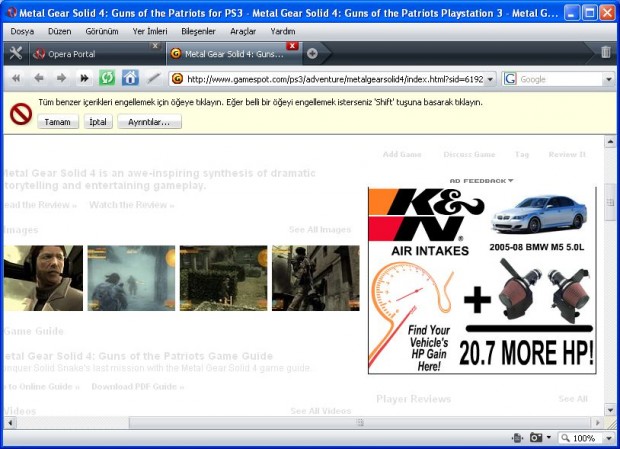Open the camera options dropdown arrow
The image size is (620, 449).
pyautogui.click(x=548, y=438)
